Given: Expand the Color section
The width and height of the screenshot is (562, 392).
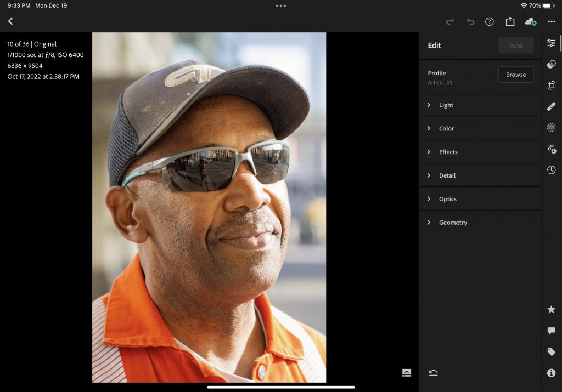Looking at the screenshot, I should pos(446,128).
